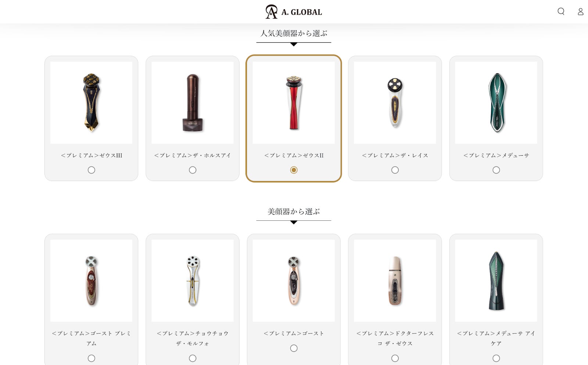Click the チョウチョウ ザ・モルフォ product image
The height and width of the screenshot is (365, 588).
193,281
